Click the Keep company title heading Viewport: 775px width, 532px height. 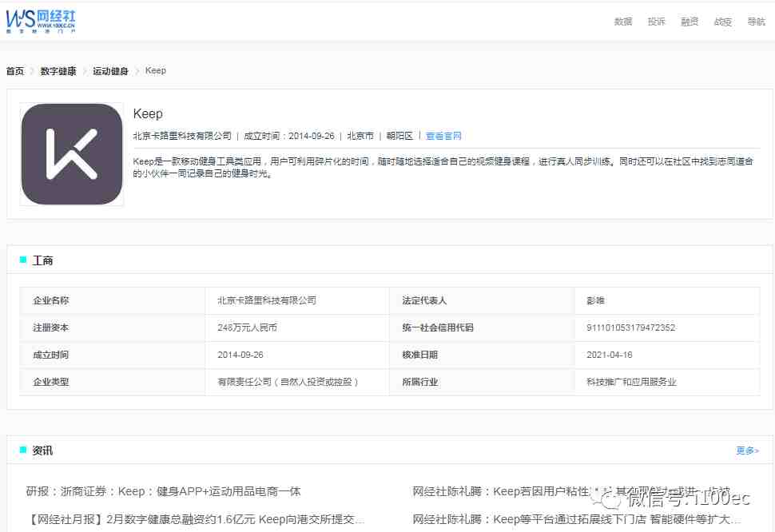click(148, 113)
